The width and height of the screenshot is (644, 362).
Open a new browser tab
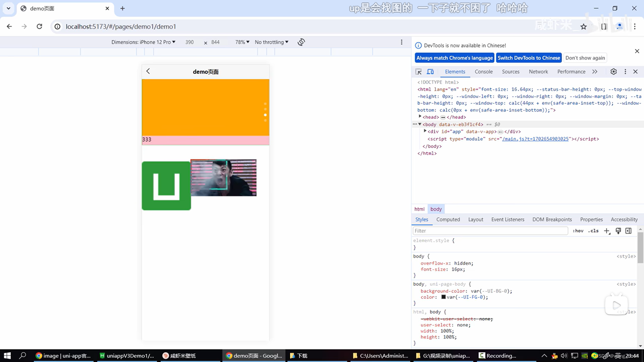122,8
